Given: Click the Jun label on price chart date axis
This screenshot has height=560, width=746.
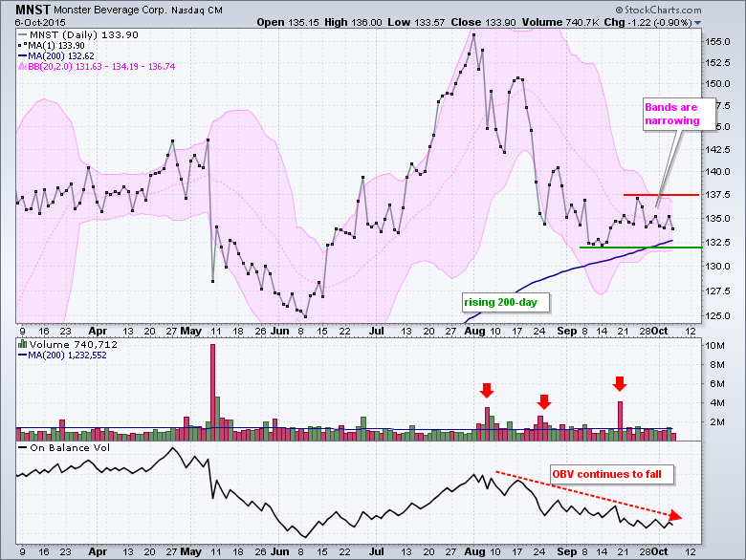Looking at the screenshot, I should 279,332.
